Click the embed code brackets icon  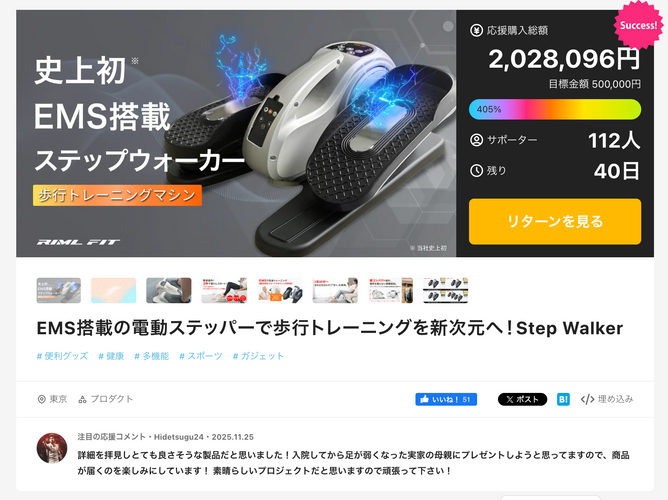(x=587, y=399)
